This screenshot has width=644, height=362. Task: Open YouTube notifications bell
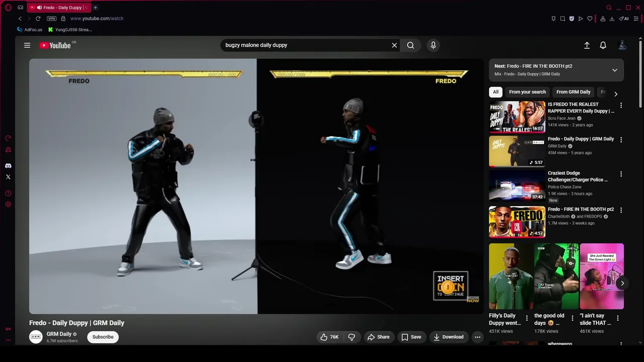(x=603, y=45)
